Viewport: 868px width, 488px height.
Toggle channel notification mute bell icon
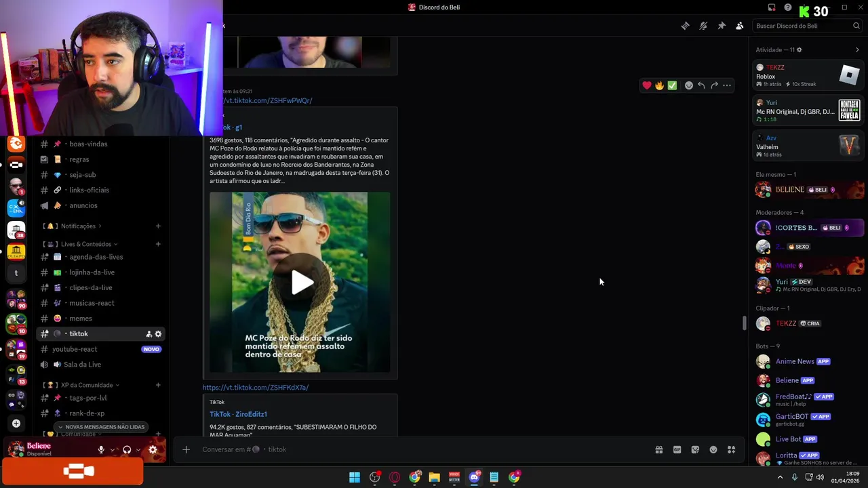click(x=703, y=26)
